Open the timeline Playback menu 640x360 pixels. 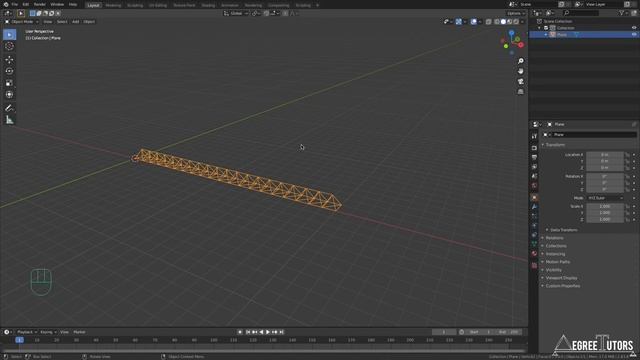coord(27,332)
